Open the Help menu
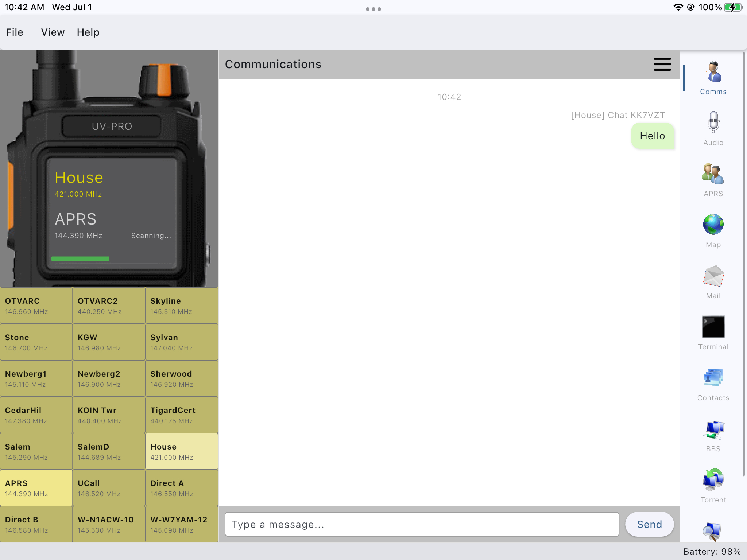Image resolution: width=747 pixels, height=560 pixels. click(88, 32)
